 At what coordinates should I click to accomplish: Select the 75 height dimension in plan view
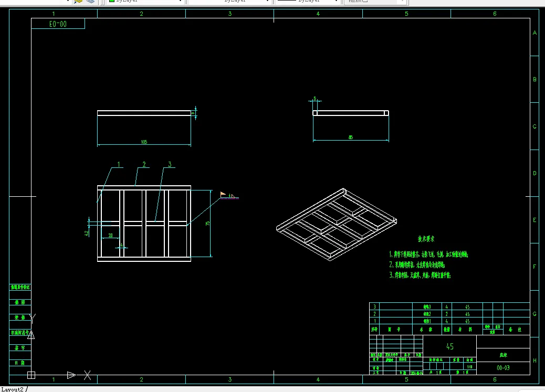tap(207, 224)
